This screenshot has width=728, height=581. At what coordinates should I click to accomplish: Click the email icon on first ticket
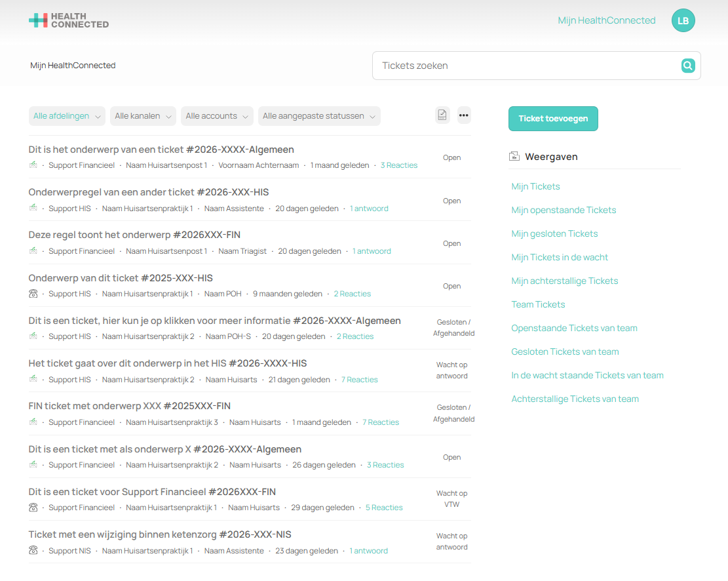[x=33, y=165]
